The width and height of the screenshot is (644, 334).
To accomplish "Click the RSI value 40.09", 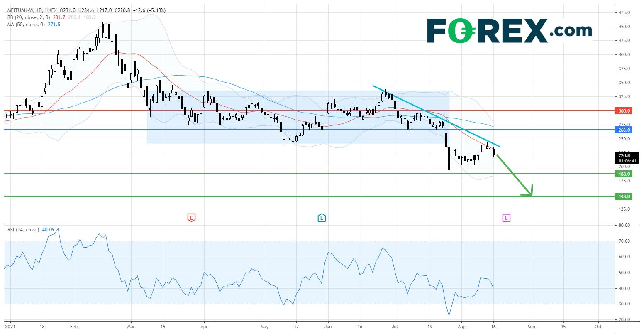I will point(49,230).
